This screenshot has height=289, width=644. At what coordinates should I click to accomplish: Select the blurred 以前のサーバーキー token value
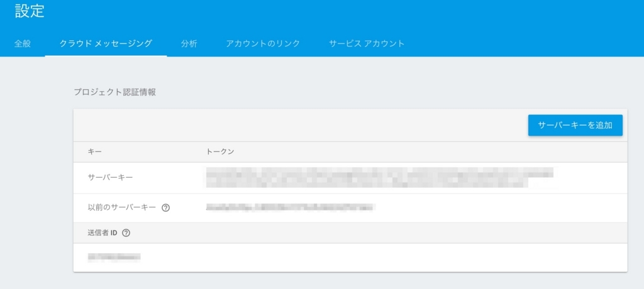[290, 207]
